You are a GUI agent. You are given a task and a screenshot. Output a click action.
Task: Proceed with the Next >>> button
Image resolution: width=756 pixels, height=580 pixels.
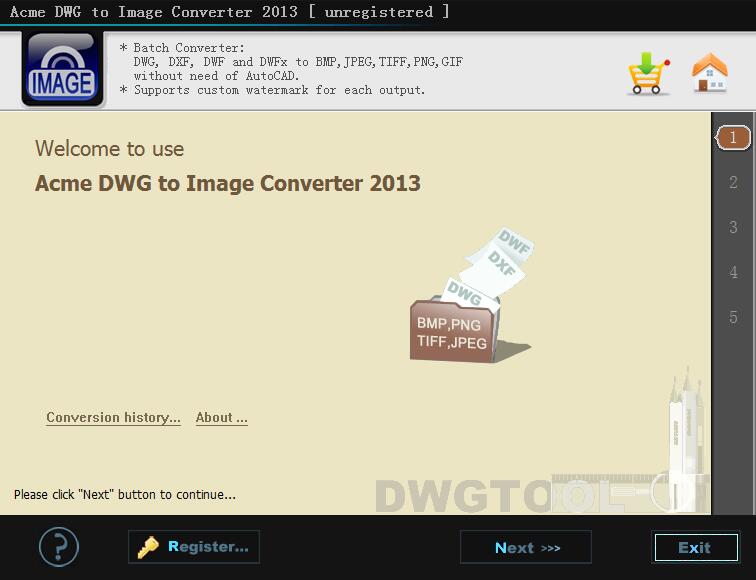pyautogui.click(x=526, y=547)
